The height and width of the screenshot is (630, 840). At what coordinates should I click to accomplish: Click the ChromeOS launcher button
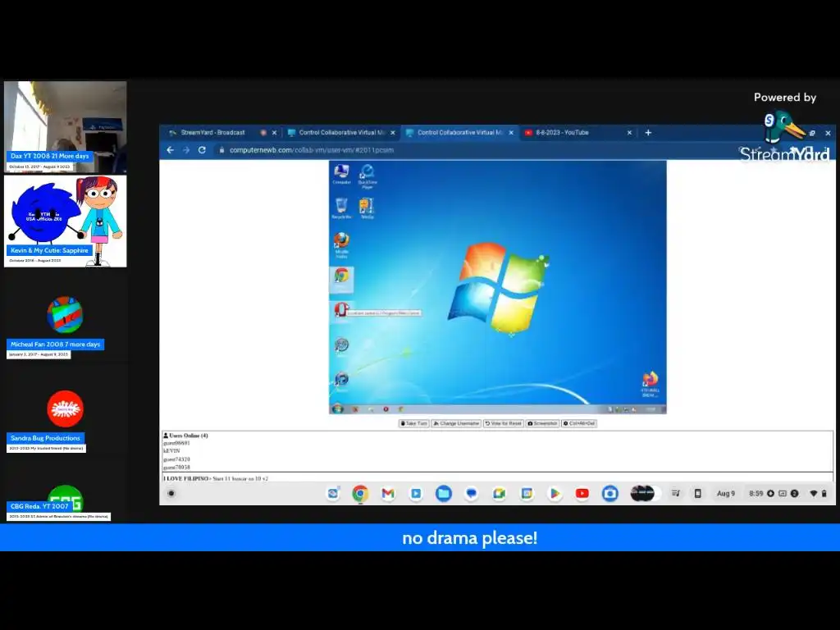tap(171, 493)
